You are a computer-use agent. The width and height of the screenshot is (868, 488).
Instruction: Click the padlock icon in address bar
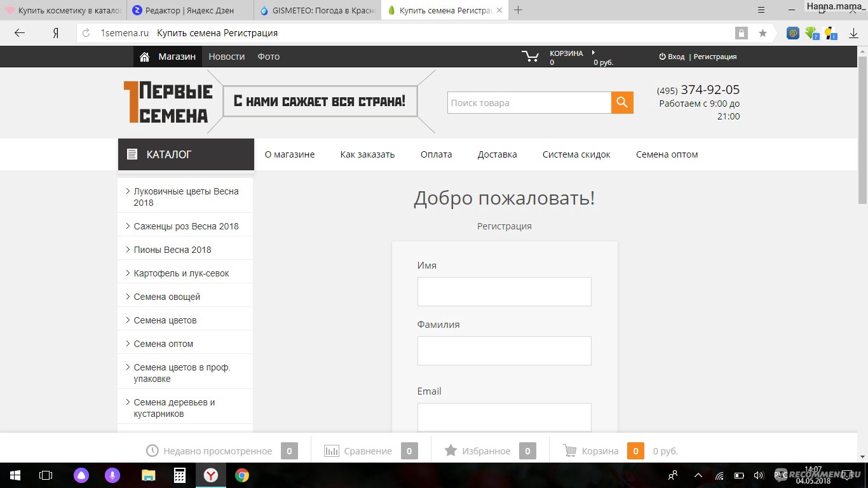(x=741, y=33)
